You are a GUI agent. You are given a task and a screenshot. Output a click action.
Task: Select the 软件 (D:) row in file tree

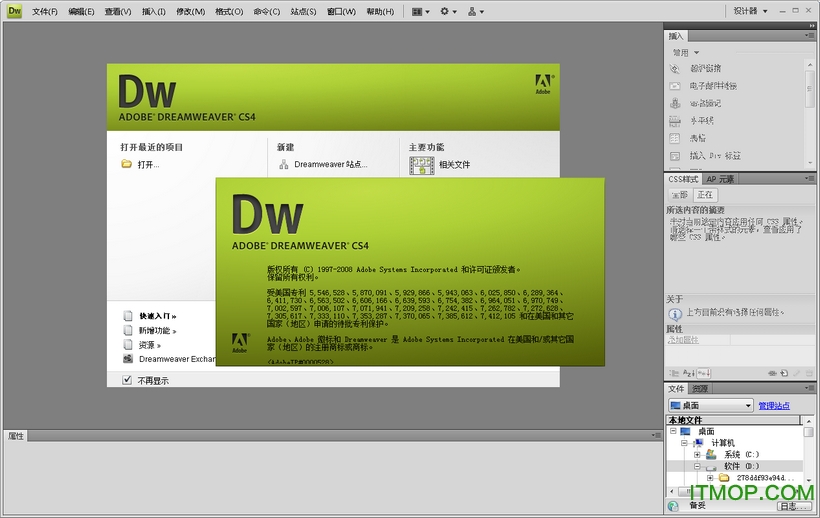pyautogui.click(x=735, y=466)
